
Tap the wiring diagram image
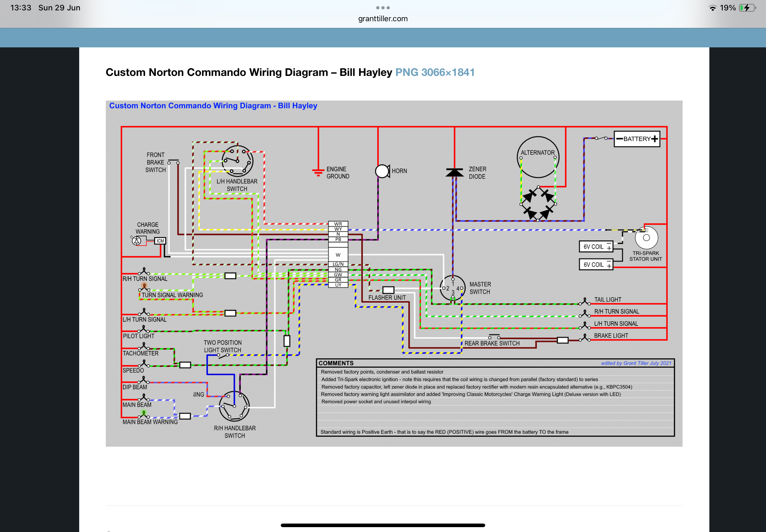394,273
